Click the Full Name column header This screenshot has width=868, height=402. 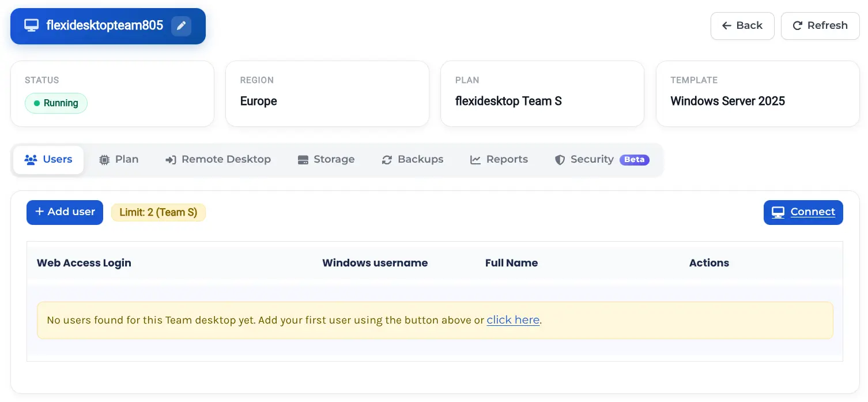coord(512,263)
